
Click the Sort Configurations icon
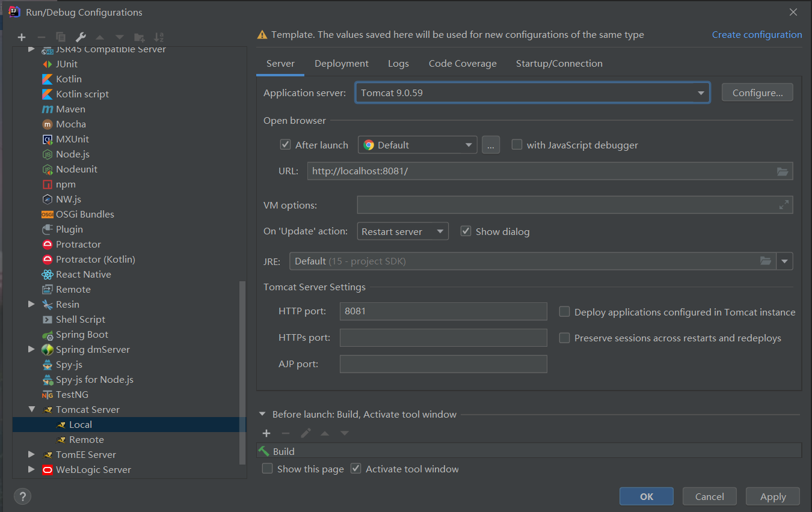[159, 37]
